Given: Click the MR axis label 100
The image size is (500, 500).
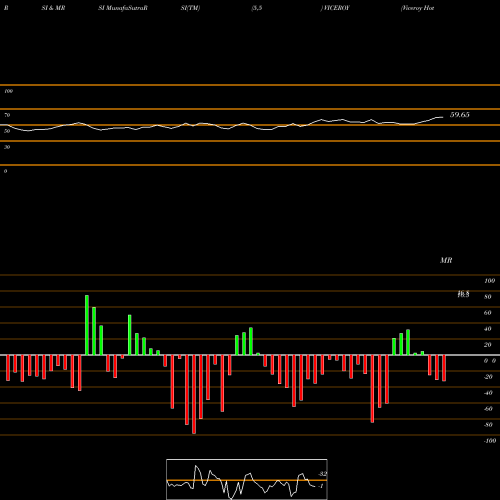Looking at the screenshot, I should click(489, 281).
